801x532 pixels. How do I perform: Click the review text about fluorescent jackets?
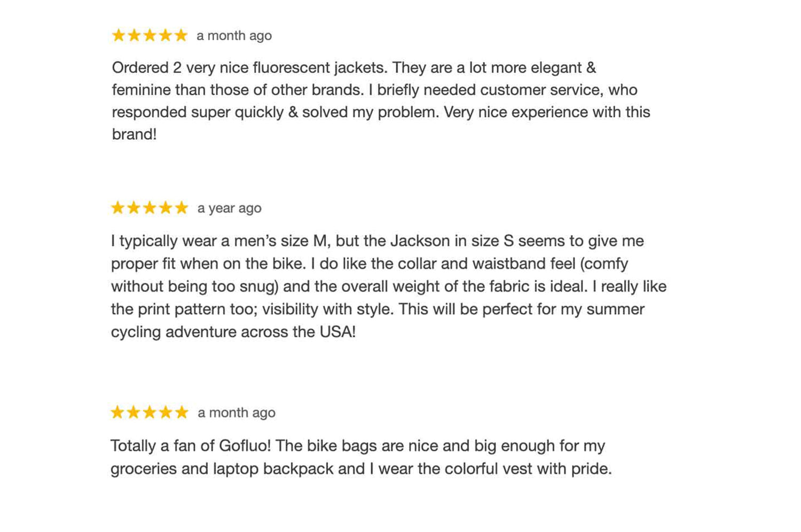point(380,101)
